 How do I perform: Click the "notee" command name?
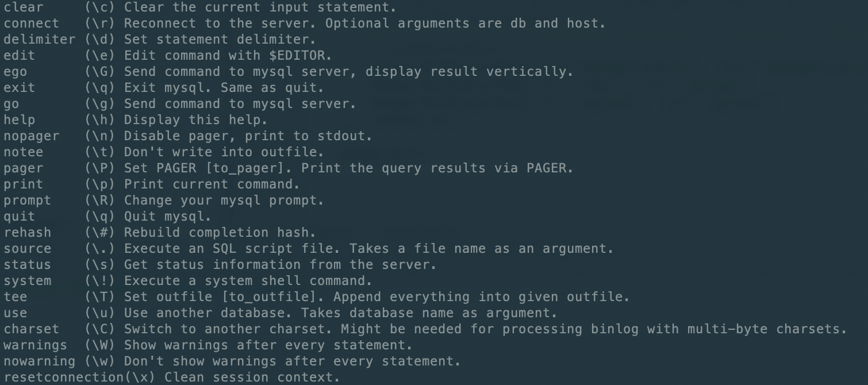pos(23,152)
